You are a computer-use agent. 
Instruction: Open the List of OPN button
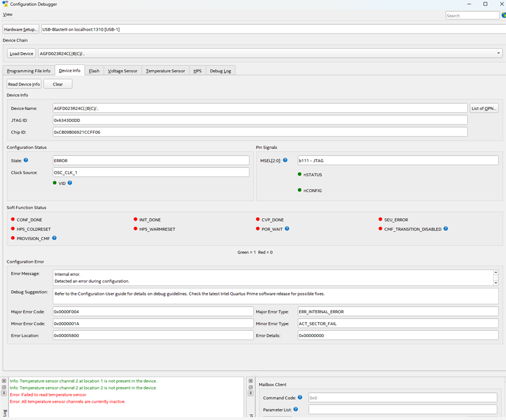point(483,108)
